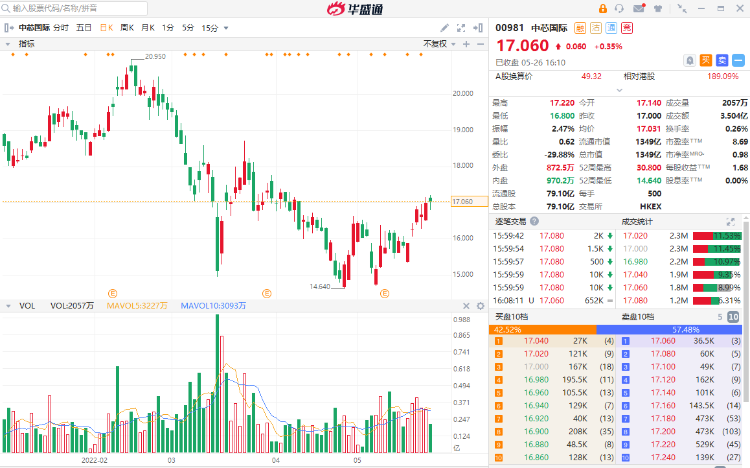
Task: Select the 周K weekly chart tab
Action: (127, 28)
